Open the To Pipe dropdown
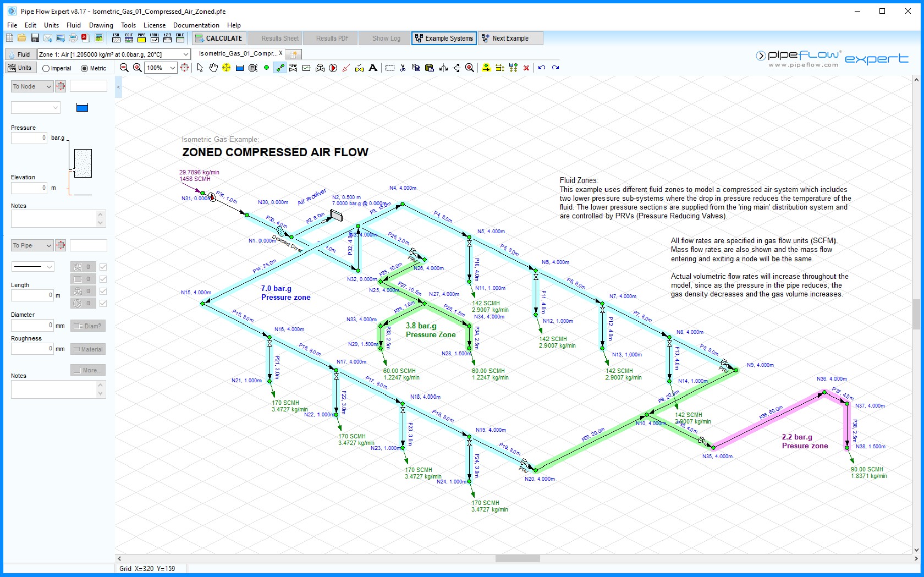 (32, 245)
